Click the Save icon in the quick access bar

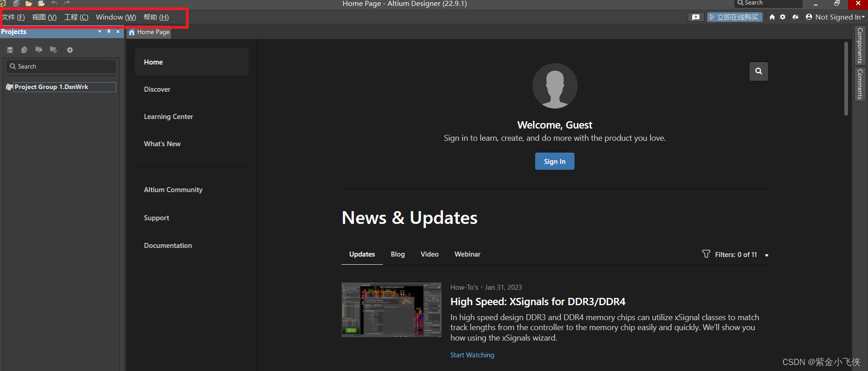pyautogui.click(x=16, y=3)
